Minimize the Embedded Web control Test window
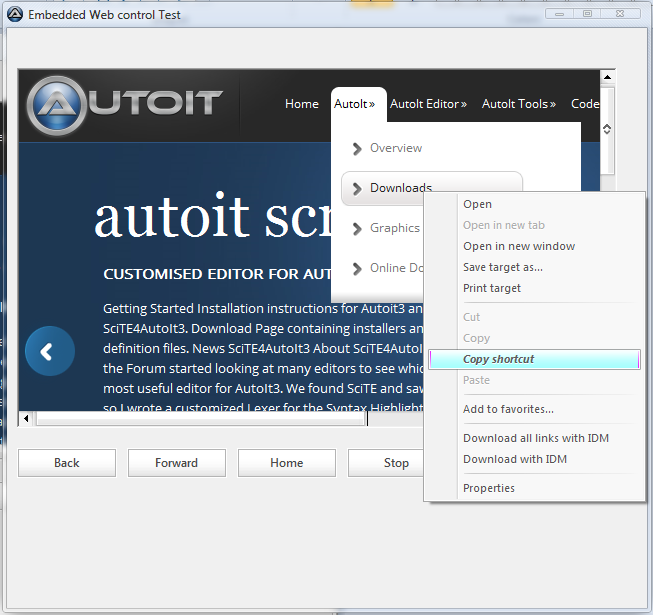653x615 pixels. tap(559, 14)
